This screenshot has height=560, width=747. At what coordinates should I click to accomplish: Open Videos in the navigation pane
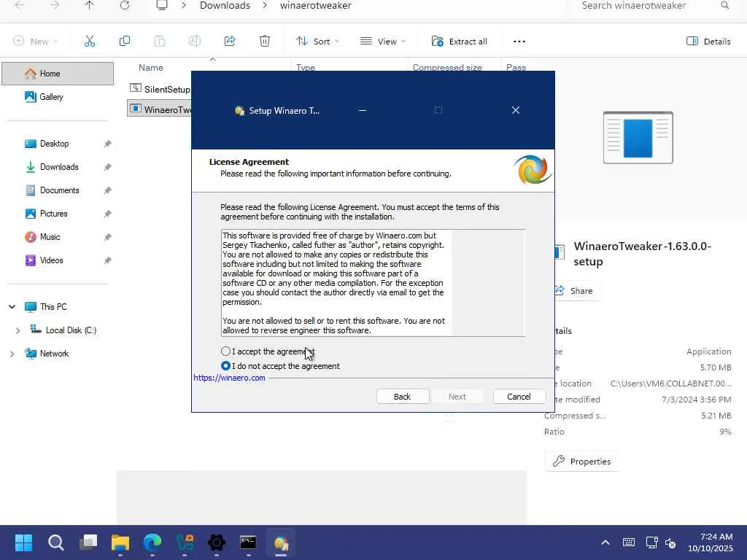click(51, 260)
